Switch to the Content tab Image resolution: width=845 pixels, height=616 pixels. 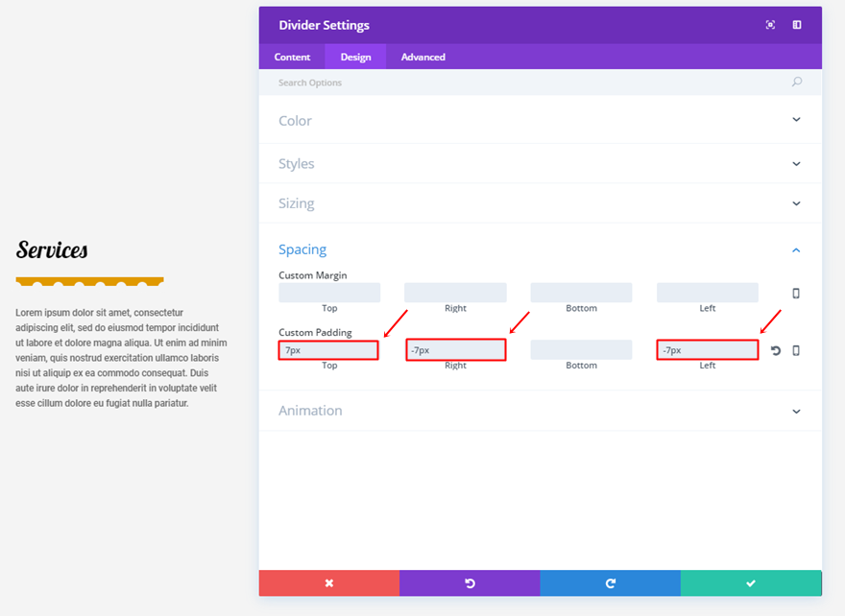(292, 57)
